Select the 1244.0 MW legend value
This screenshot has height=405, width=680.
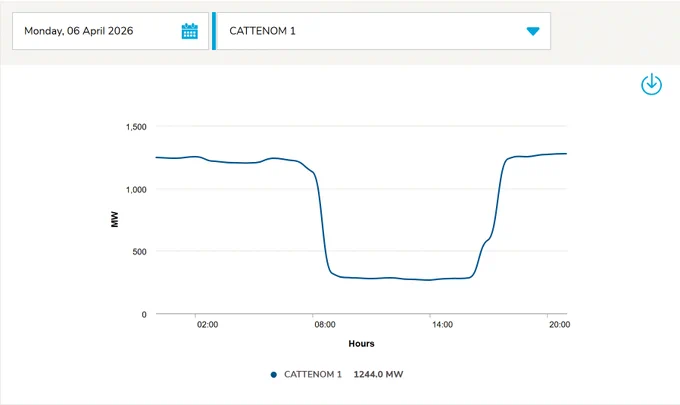378,374
